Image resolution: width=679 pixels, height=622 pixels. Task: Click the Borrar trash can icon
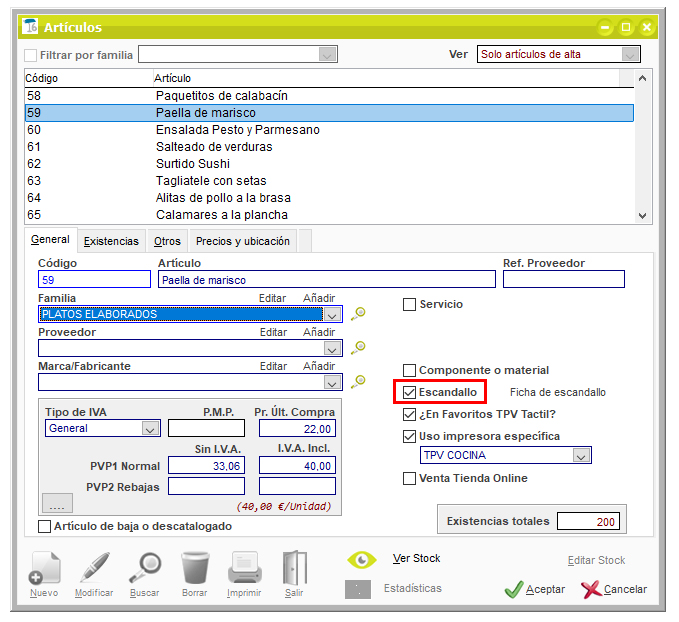tap(194, 570)
